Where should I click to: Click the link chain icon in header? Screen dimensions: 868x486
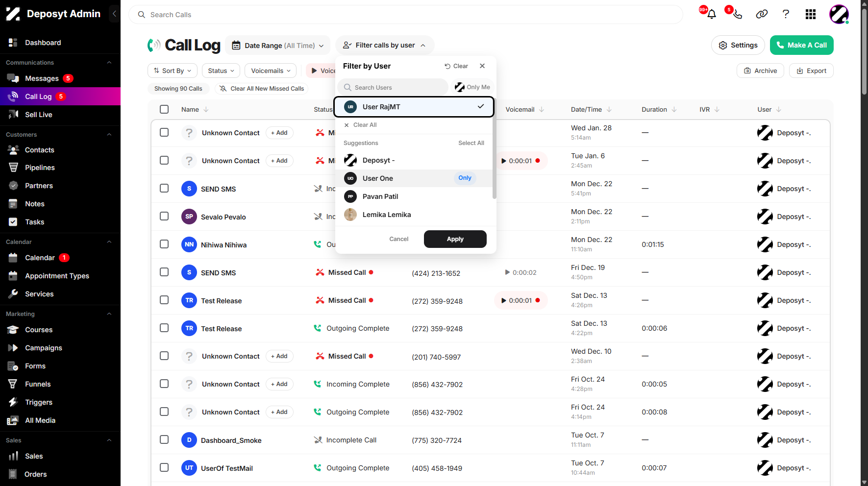762,14
